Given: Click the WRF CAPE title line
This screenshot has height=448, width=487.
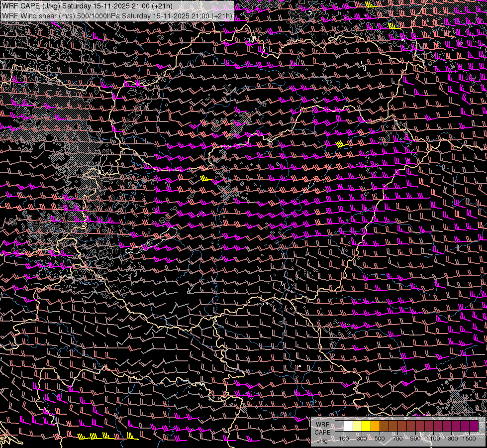Looking at the screenshot, I should coord(88,6).
